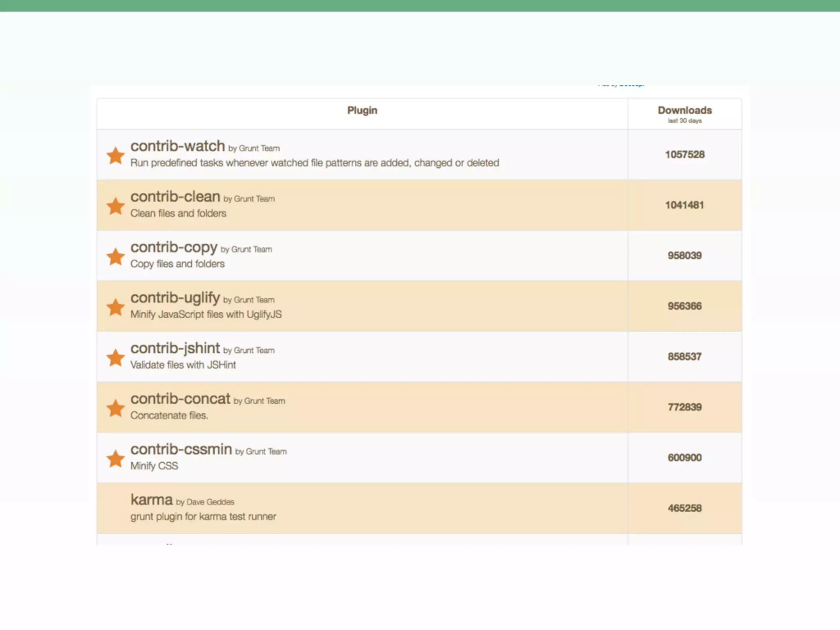The height and width of the screenshot is (630, 840).
Task: Open the contrib-clean plugin link
Action: tap(175, 196)
